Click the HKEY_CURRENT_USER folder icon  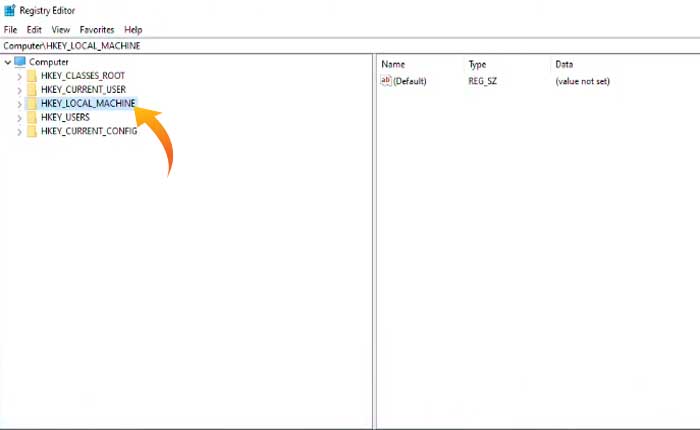click(31, 90)
